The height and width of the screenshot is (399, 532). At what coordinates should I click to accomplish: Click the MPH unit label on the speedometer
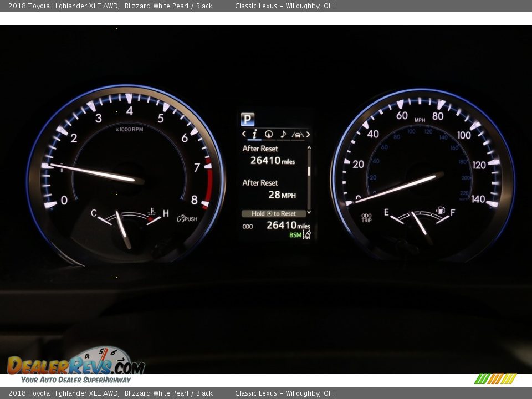[x=420, y=120]
